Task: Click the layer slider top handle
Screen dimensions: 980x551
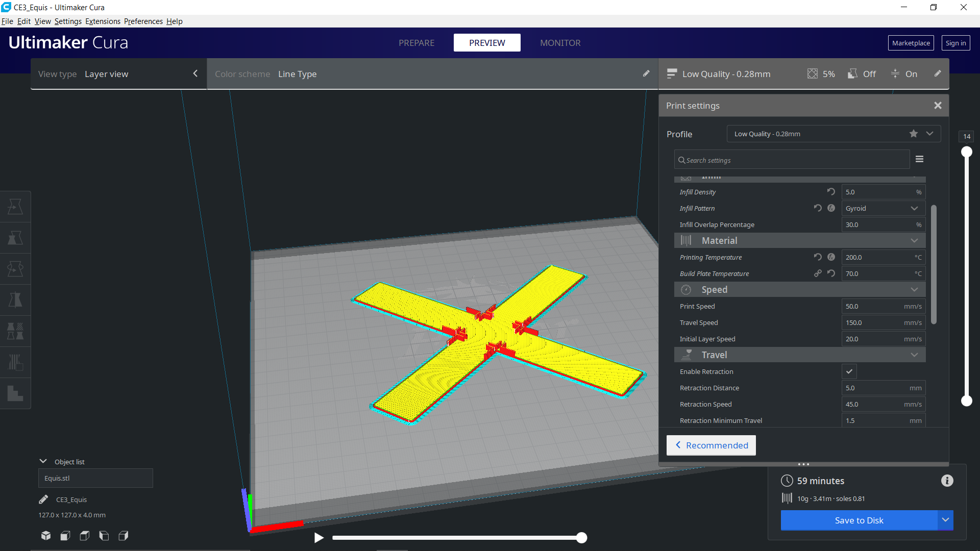Action: (966, 152)
